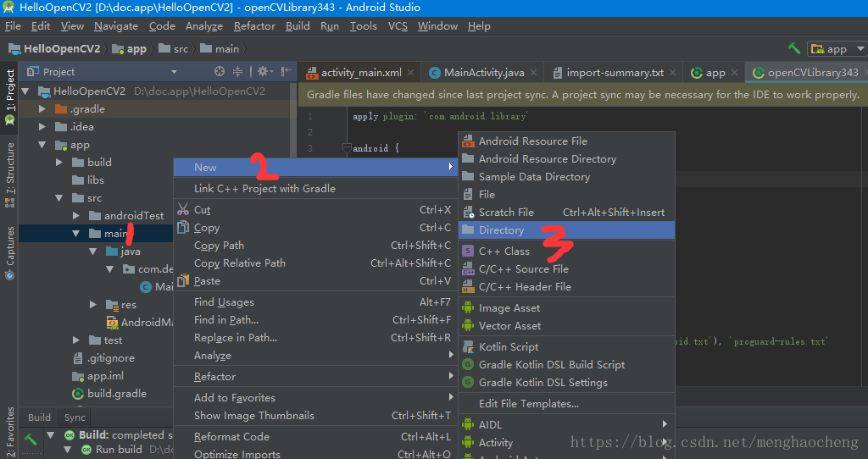Collapse the HelloOpenCV2 project root
Screen dimensions: 868x459
coord(25,91)
